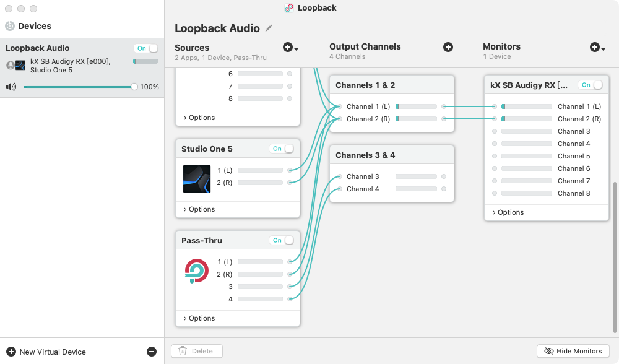Click the add monitor plus icon

[x=595, y=48]
